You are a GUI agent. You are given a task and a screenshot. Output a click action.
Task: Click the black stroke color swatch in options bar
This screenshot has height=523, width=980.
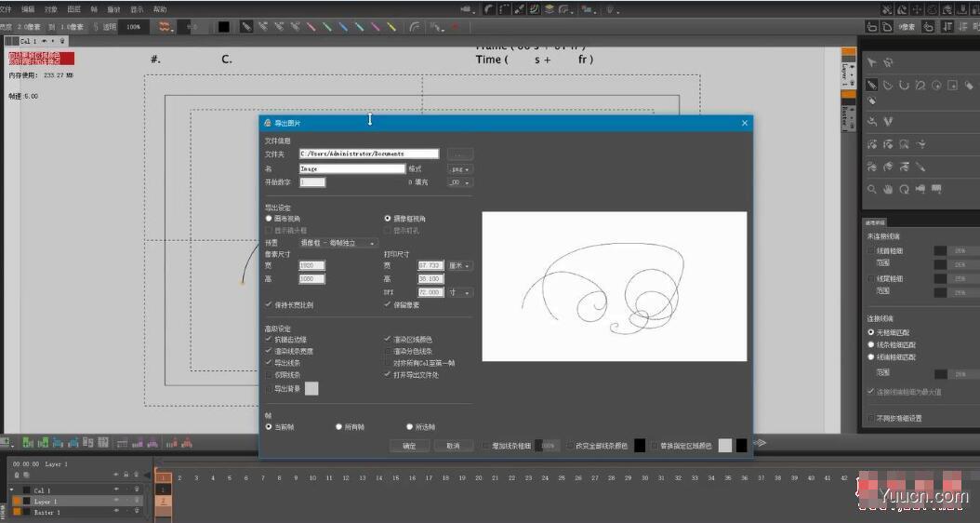click(x=223, y=27)
